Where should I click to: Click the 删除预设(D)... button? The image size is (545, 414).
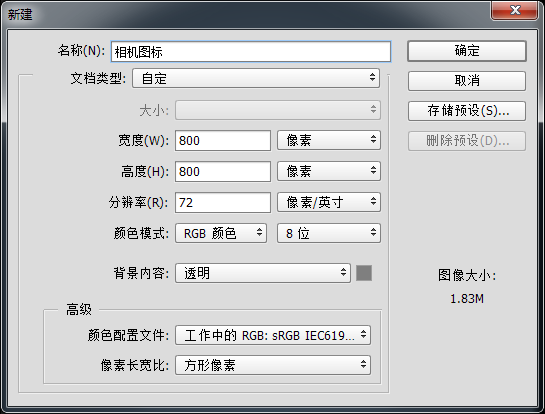[467, 141]
